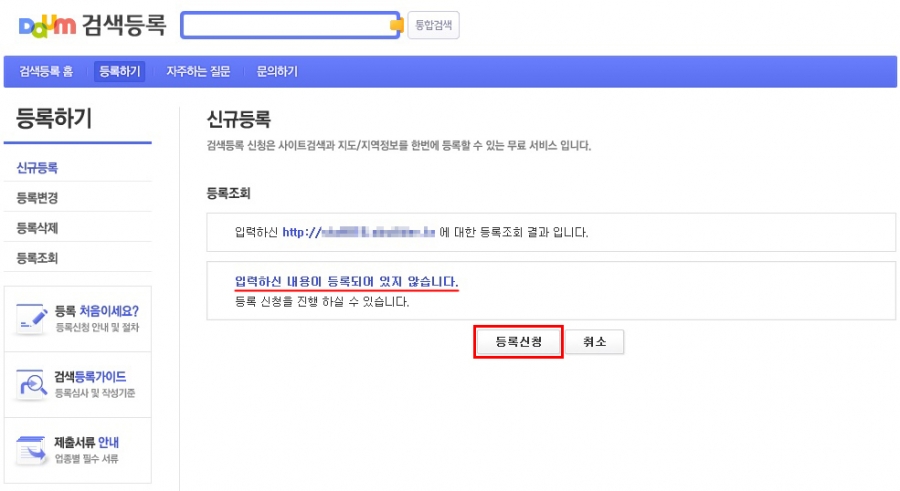Open 등록변경 in the left sidebar
Image resolution: width=900 pixels, height=491 pixels.
pos(38,198)
